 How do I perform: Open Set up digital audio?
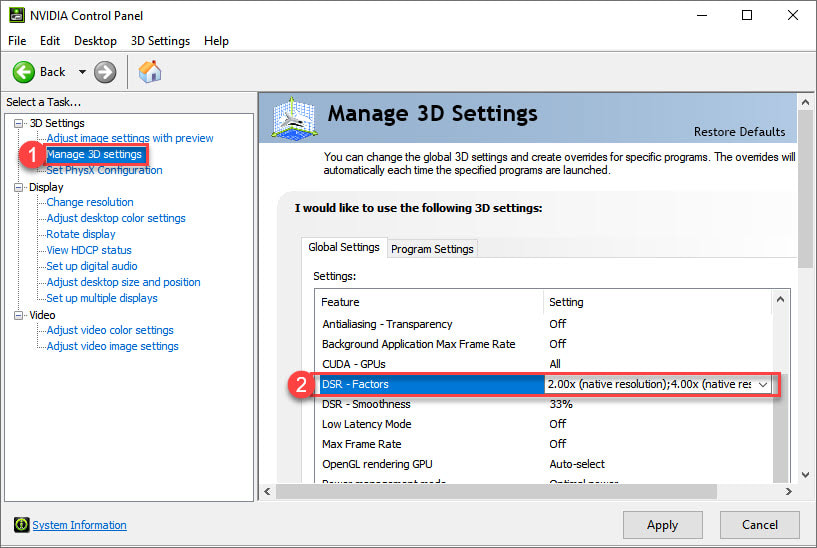click(x=92, y=266)
